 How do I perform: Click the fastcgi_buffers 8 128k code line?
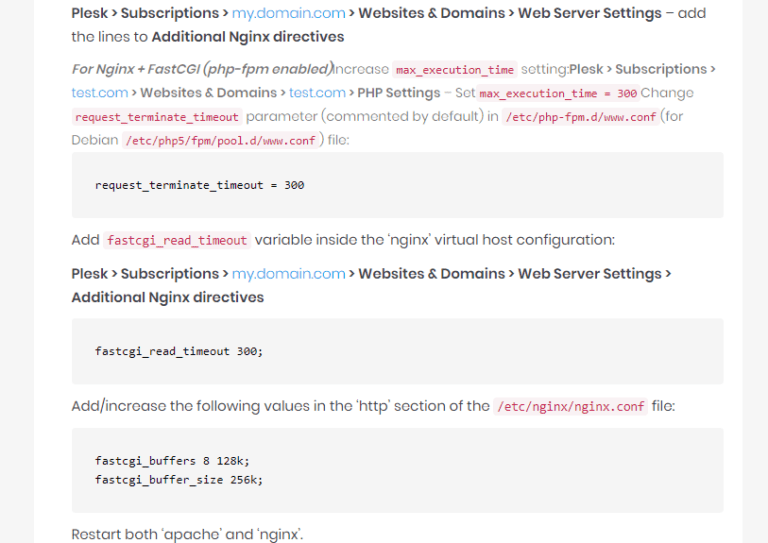click(172, 461)
